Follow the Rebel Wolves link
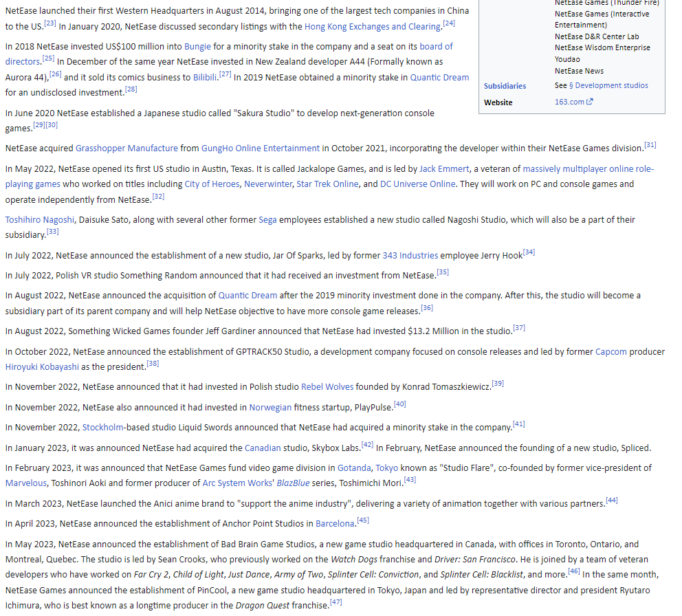682x616 pixels. [x=327, y=387]
